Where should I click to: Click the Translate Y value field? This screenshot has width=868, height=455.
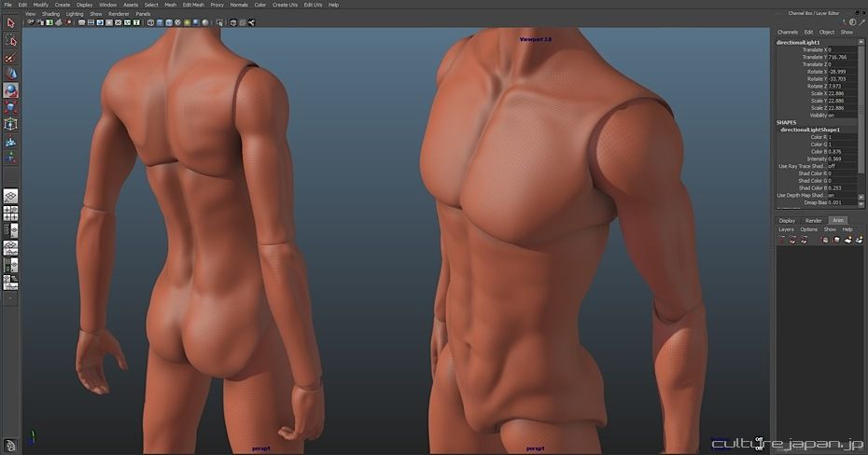click(x=836, y=57)
